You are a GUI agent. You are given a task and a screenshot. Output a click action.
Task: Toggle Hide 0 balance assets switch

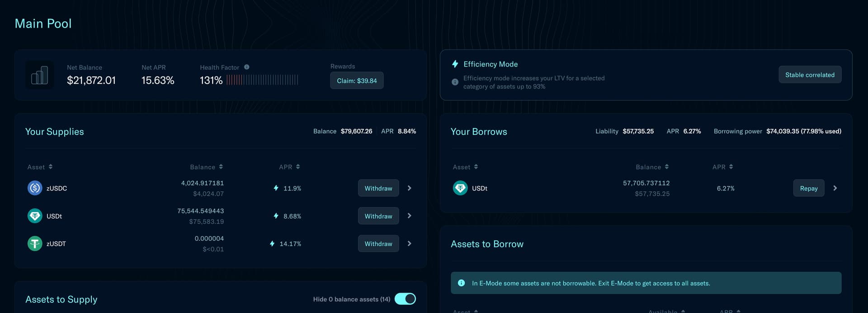pos(405,299)
